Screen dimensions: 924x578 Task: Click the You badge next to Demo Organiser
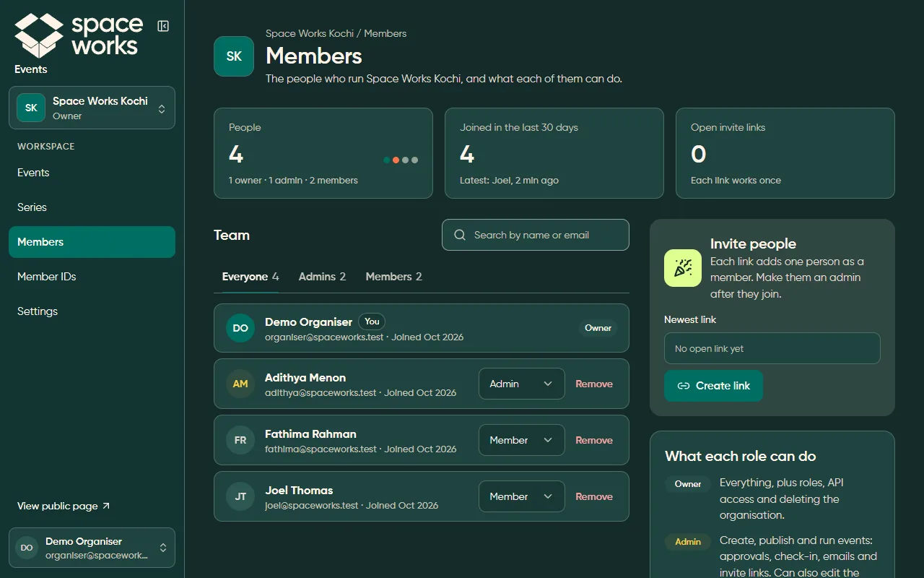(372, 322)
